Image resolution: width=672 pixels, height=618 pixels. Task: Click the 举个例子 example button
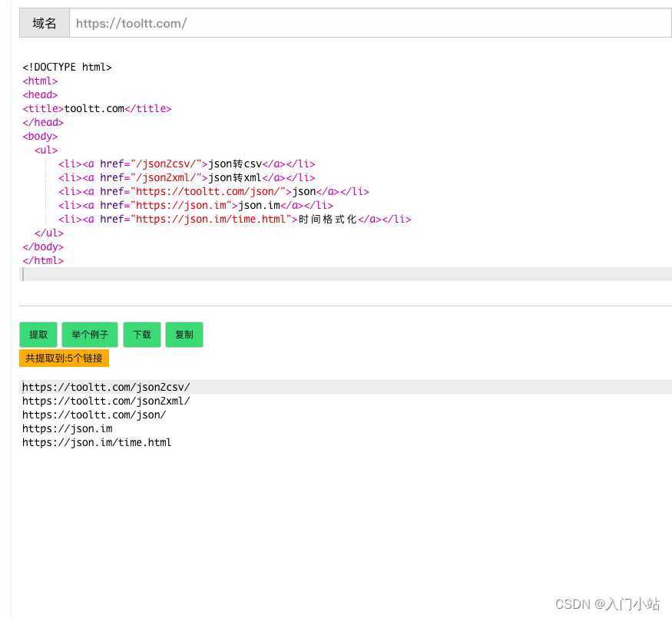point(90,335)
